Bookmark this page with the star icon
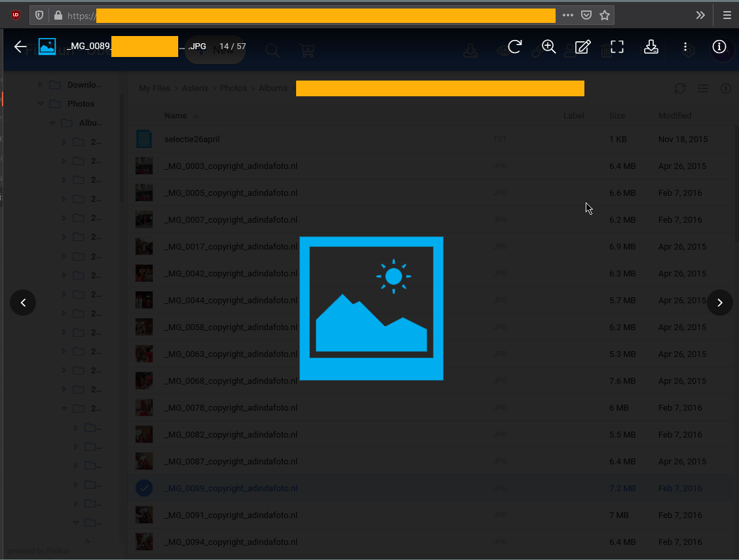739x560 pixels. coord(605,16)
